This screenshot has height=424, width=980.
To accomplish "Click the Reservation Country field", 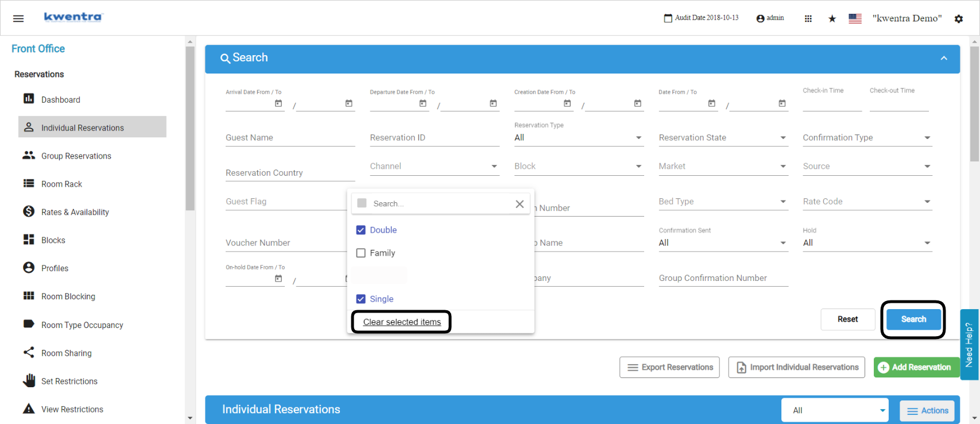I will [290, 173].
